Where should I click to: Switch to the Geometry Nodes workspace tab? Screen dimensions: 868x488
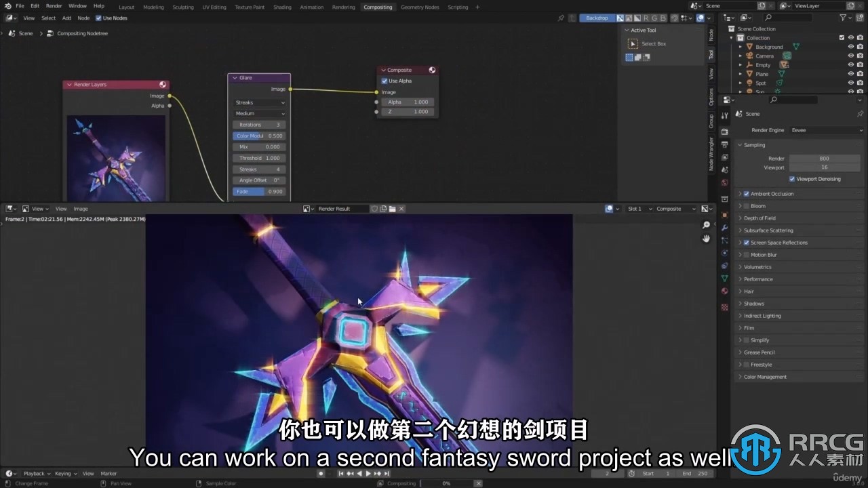[420, 7]
